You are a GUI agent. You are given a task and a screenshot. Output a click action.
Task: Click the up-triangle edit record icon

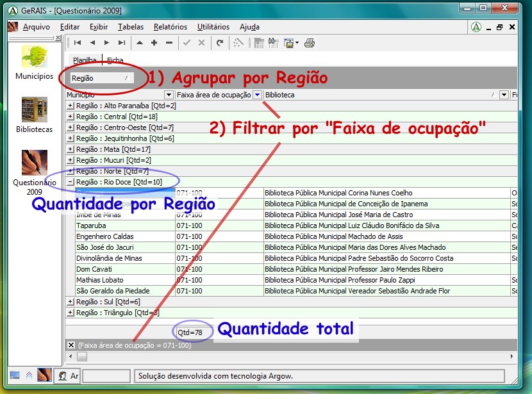[x=140, y=43]
